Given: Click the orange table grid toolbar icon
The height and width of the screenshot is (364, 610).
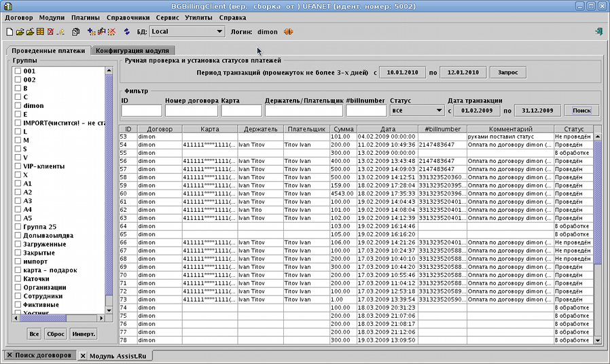Looking at the screenshot, I should [x=40, y=31].
